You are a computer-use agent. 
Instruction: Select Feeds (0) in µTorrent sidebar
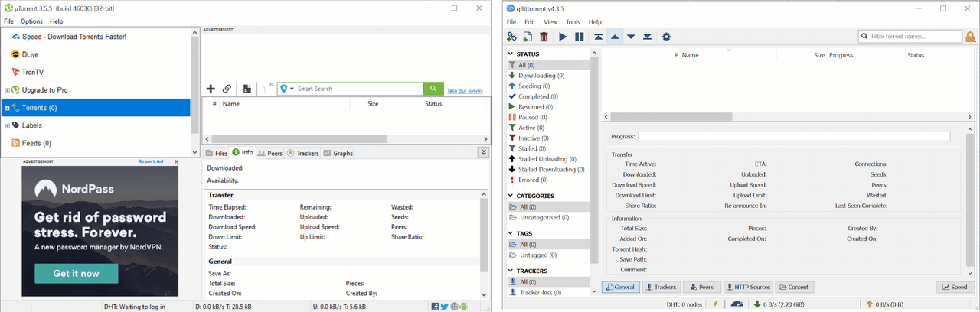(x=37, y=143)
